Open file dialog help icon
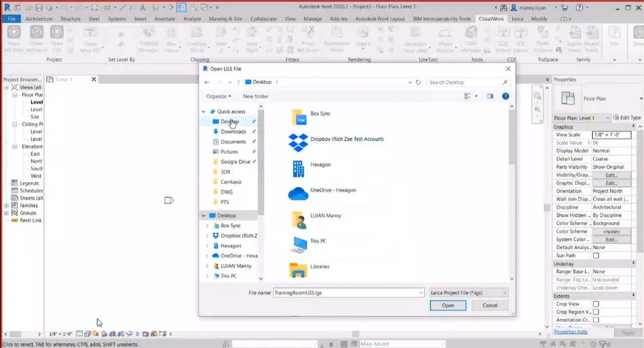Screen dimensions: 644x348 (x=506, y=96)
